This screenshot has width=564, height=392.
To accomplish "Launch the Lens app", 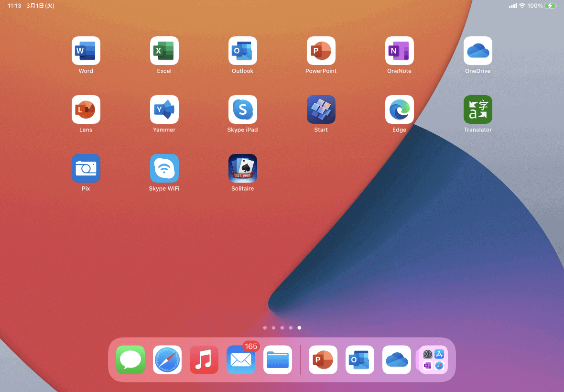I will (86, 109).
